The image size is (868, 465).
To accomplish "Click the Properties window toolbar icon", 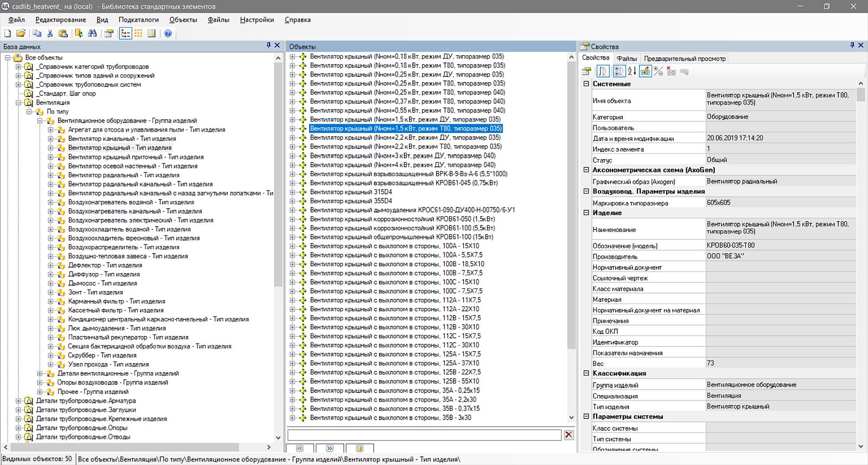I will coord(109,34).
